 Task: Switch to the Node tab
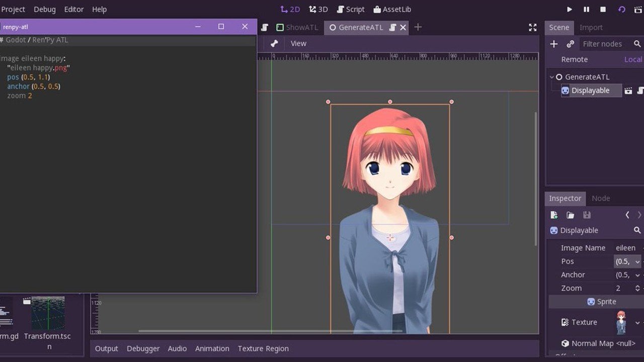click(x=601, y=199)
